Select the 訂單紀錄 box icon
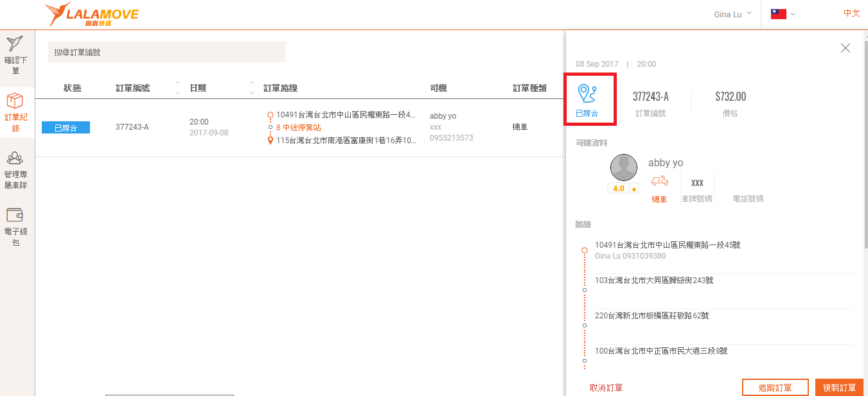 point(15,101)
